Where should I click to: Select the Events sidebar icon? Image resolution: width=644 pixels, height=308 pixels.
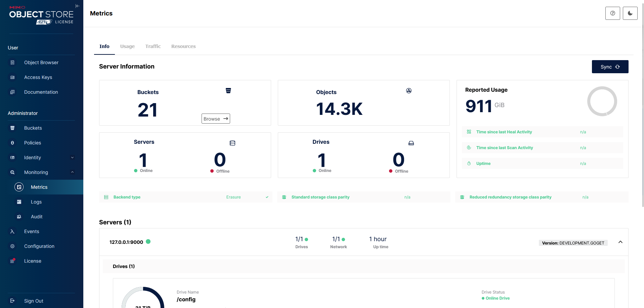(x=12, y=231)
